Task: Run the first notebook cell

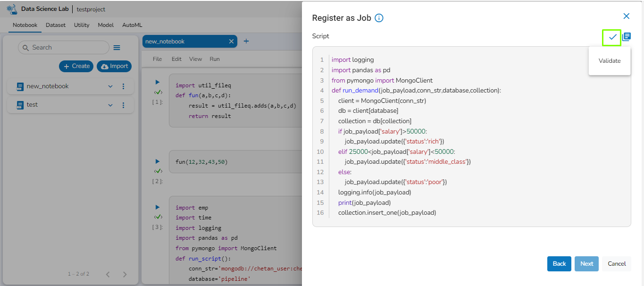Action: [x=158, y=82]
